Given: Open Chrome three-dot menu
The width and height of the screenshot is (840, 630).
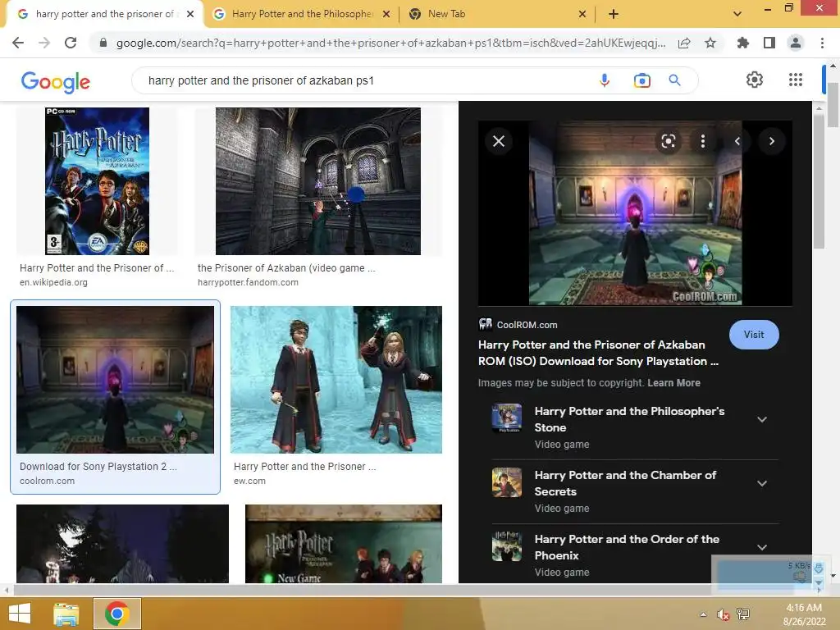Looking at the screenshot, I should click(822, 43).
